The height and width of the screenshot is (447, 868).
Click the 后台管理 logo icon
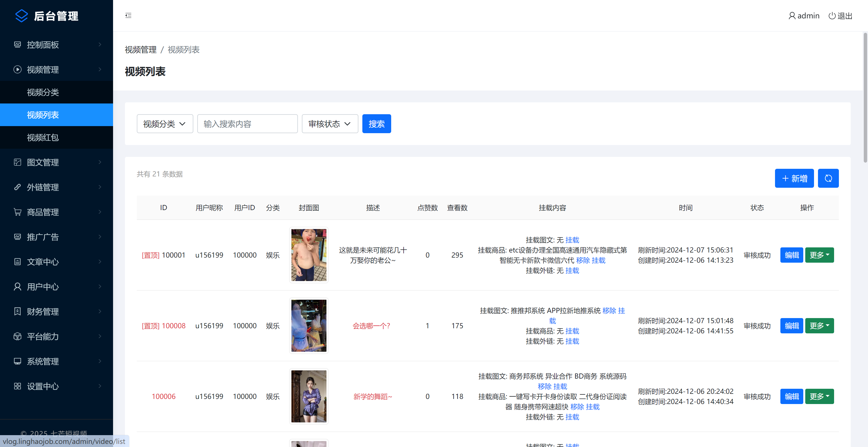coord(21,16)
